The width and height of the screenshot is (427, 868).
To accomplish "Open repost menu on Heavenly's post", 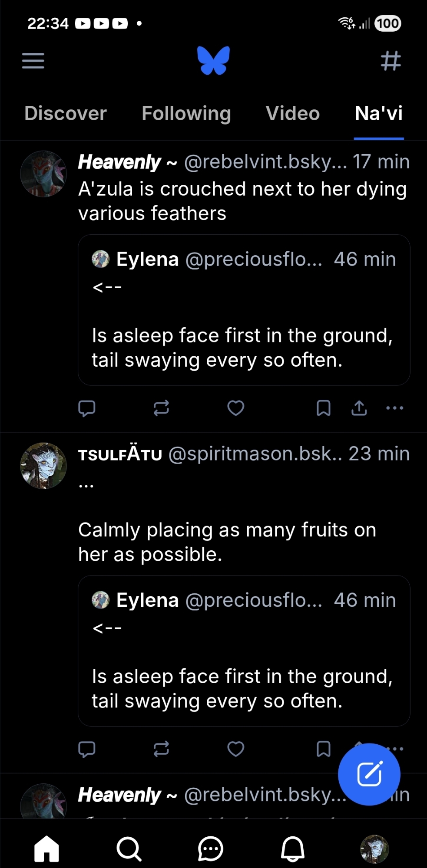I will tap(161, 408).
